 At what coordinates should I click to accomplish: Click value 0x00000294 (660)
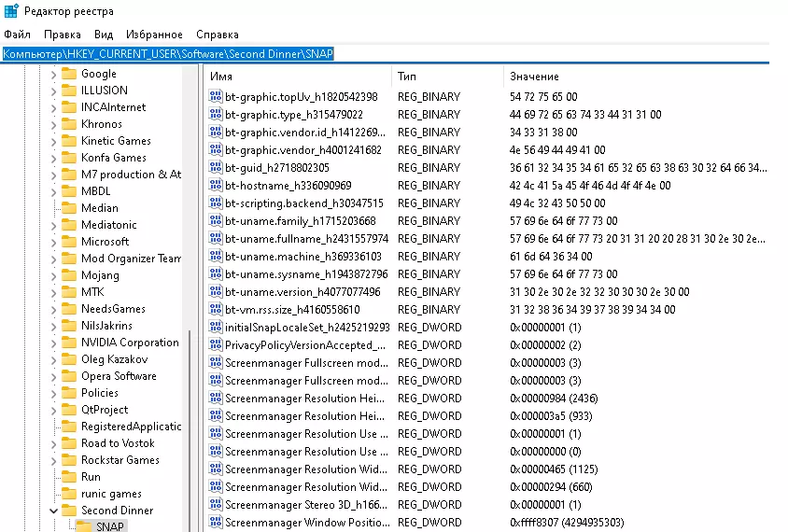551,487
